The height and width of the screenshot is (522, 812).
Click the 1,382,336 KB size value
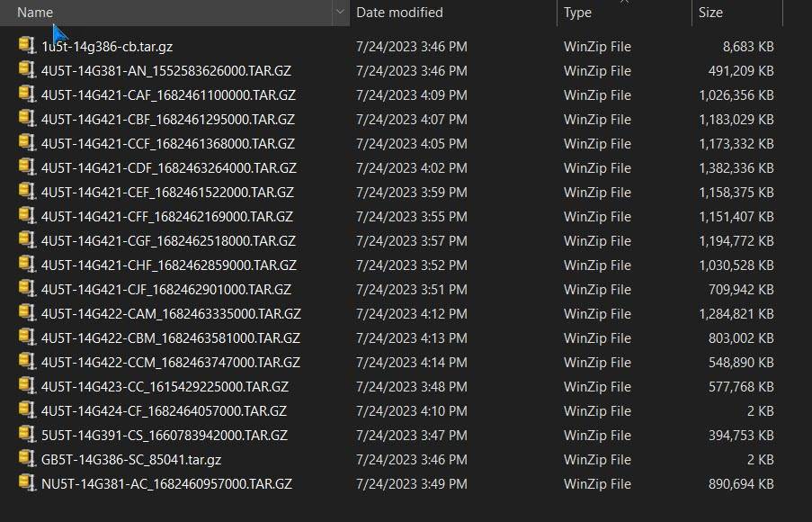coord(736,168)
